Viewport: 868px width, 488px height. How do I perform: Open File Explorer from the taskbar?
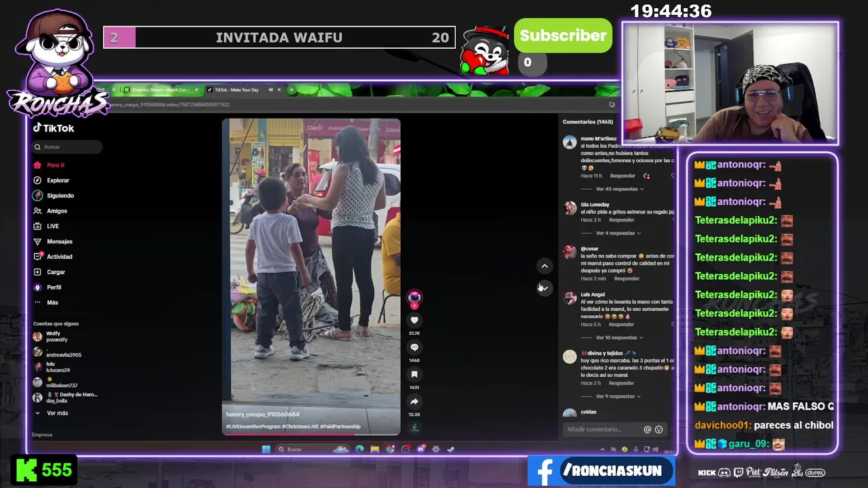click(374, 449)
